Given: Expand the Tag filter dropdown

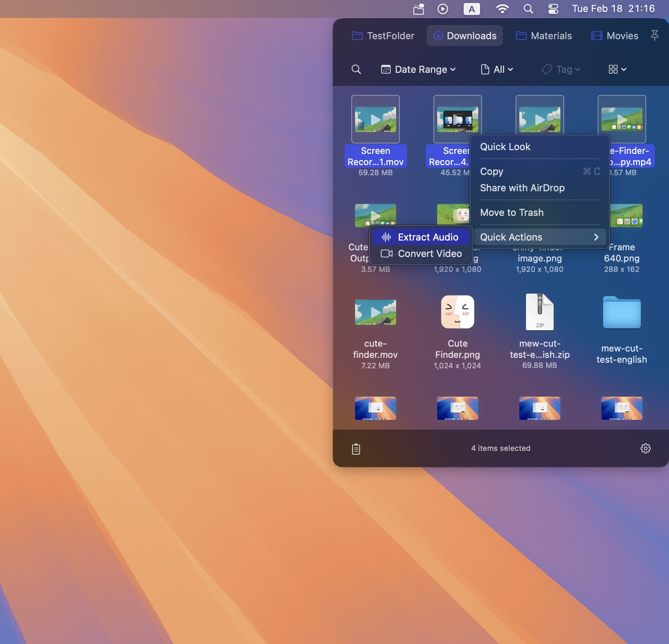Looking at the screenshot, I should (561, 69).
